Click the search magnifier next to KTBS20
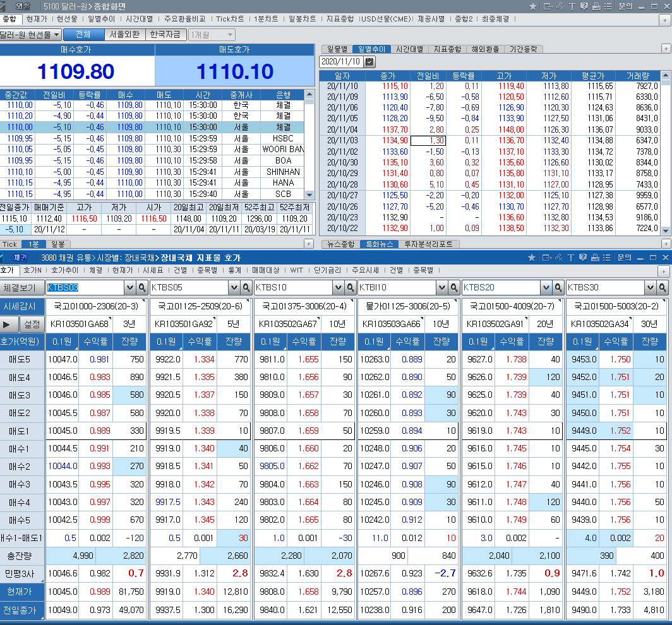This screenshot has height=625, width=672. coord(558,288)
